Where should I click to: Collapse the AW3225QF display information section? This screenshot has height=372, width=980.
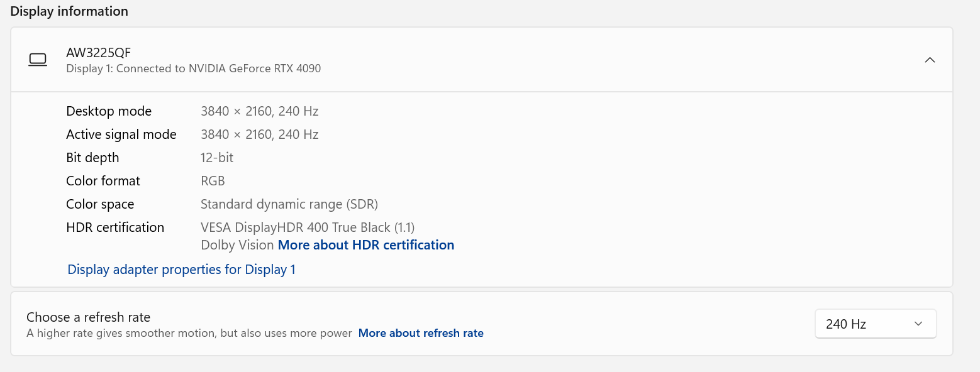coord(929,60)
